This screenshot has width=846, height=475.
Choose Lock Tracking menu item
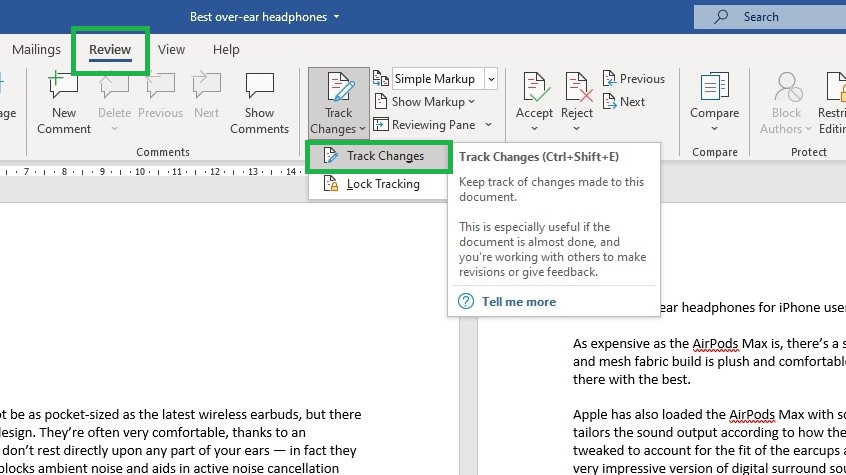(x=378, y=184)
